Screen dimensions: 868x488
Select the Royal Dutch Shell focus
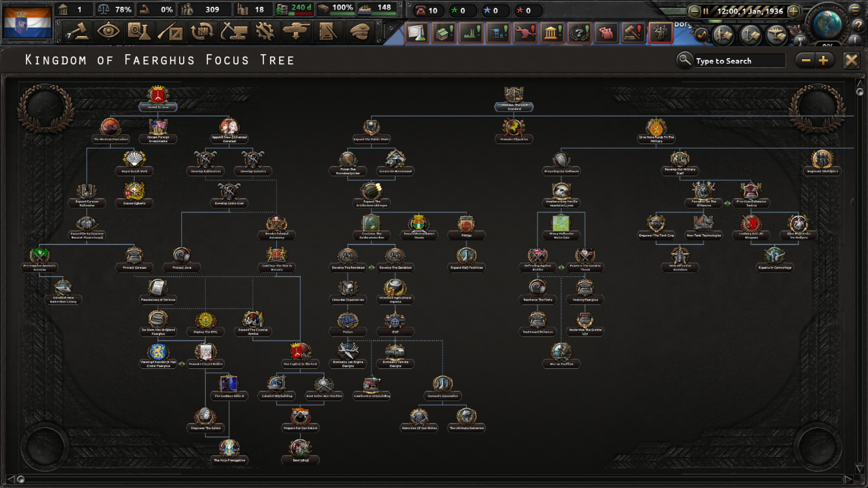tap(134, 163)
